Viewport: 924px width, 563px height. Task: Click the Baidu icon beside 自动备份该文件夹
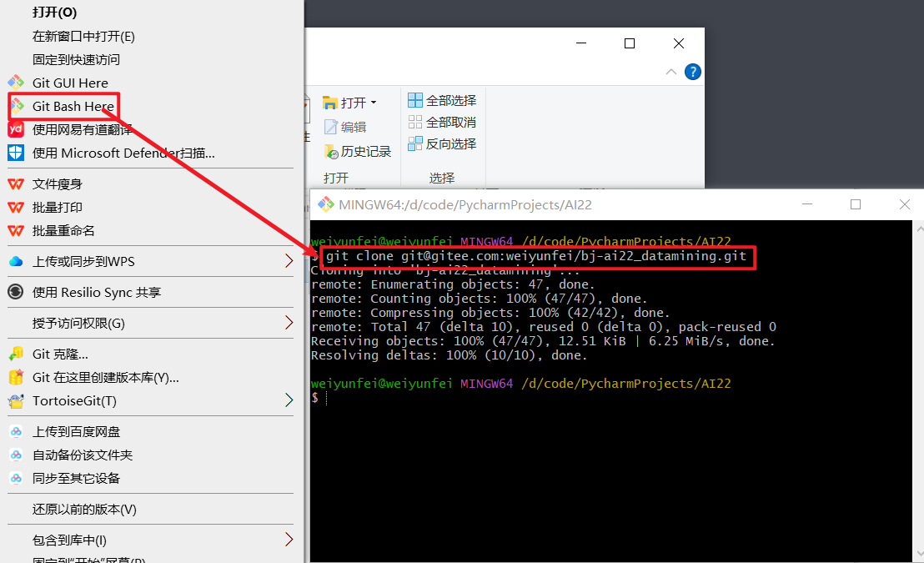[17, 455]
